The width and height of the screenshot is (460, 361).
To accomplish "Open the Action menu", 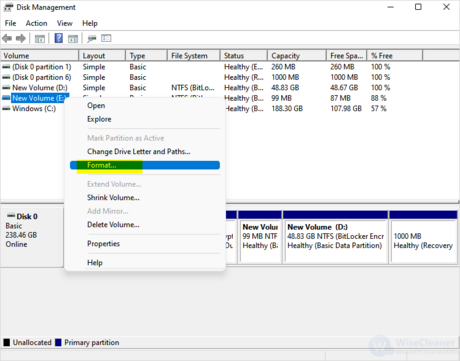I will tap(36, 23).
